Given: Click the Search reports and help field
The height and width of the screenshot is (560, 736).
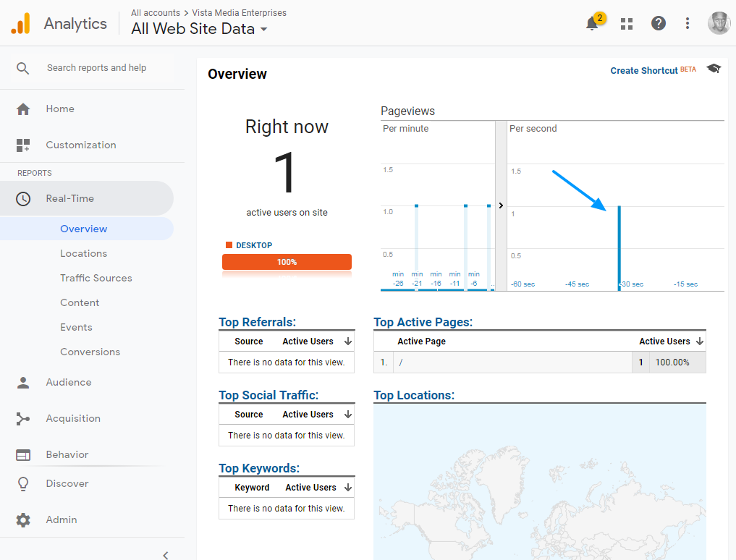Looking at the screenshot, I should tap(96, 68).
